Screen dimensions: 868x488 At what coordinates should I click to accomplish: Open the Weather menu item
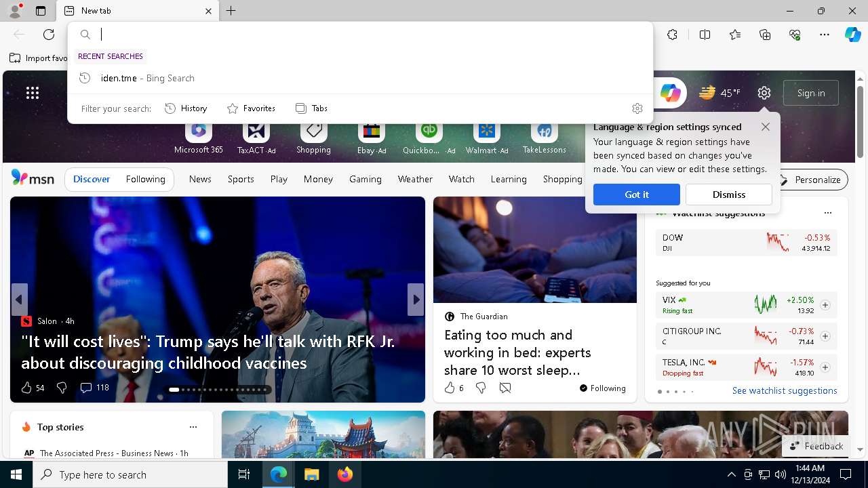[x=415, y=179]
